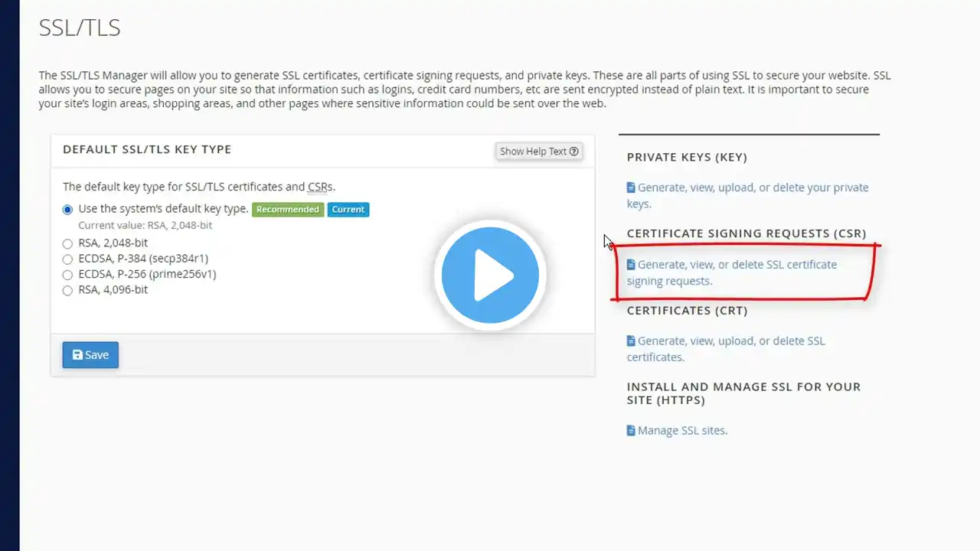The image size is (980, 551).
Task: Click 'INSTALL AND MANAGE SSL FOR YOUR SITE' heading
Action: click(743, 393)
